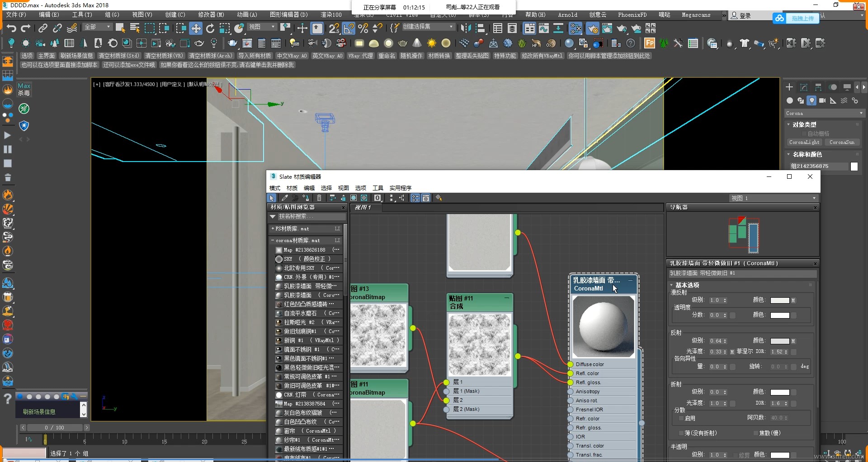Collapse the 名称和颜色 rollout
This screenshot has width=868, height=462.
(x=788, y=154)
